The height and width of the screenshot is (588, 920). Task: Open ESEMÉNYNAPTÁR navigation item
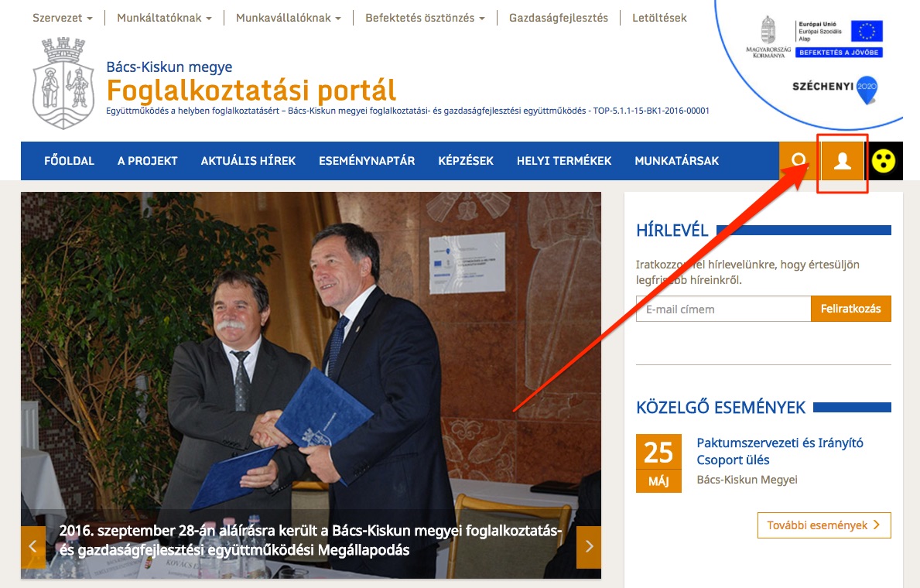point(367,161)
